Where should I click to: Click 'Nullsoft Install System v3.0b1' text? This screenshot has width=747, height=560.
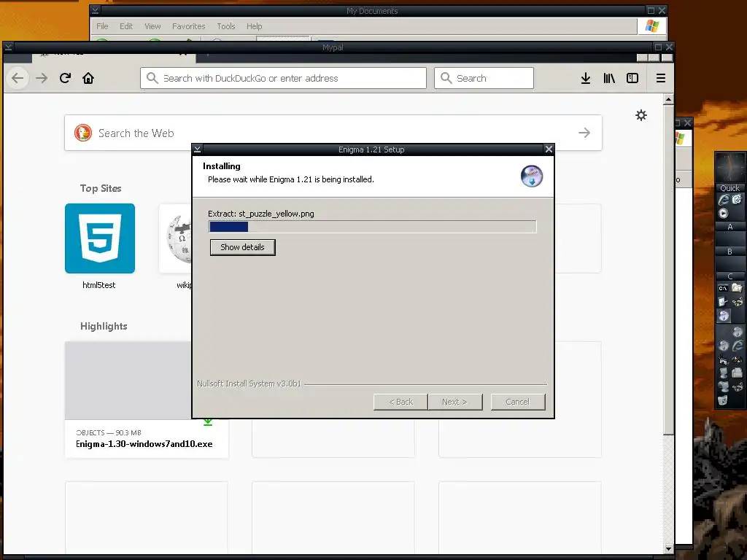[249, 384]
